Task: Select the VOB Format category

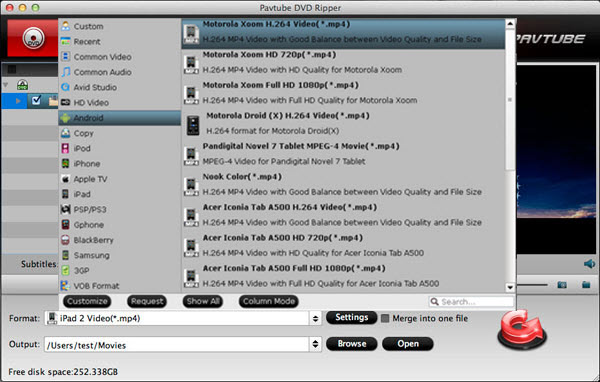Action: (x=119, y=286)
